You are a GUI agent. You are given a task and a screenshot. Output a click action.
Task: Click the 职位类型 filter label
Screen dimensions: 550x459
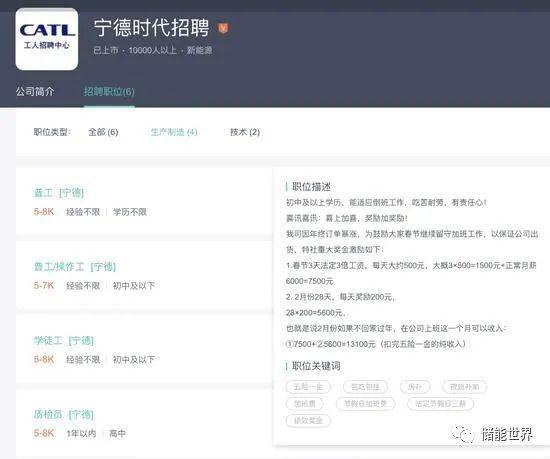[x=52, y=132]
